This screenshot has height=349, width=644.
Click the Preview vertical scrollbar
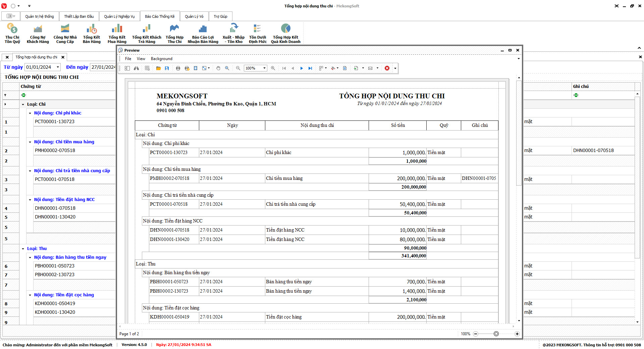(x=519, y=133)
